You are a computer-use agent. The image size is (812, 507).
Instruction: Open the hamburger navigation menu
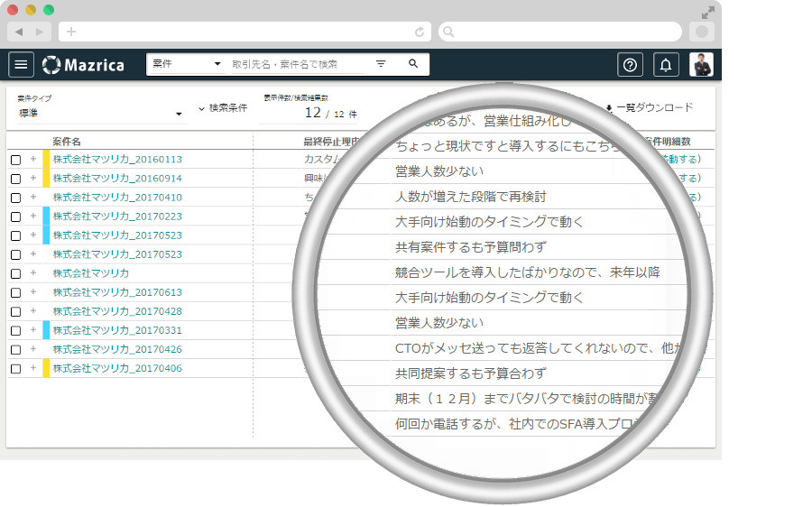tap(21, 64)
